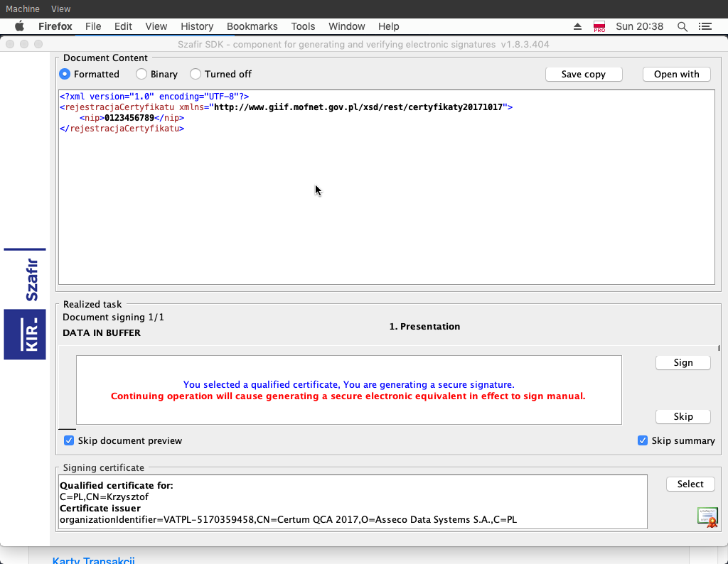Open Notification Center list icon
The width and height of the screenshot is (728, 564).
(705, 26)
